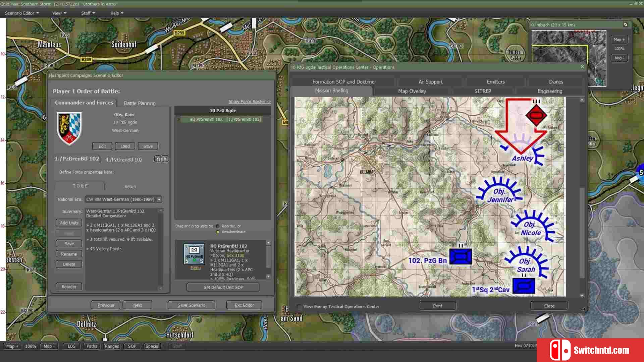Screen dimensions: 644x362
Task: Click the commander Load button
Action: pos(125,146)
